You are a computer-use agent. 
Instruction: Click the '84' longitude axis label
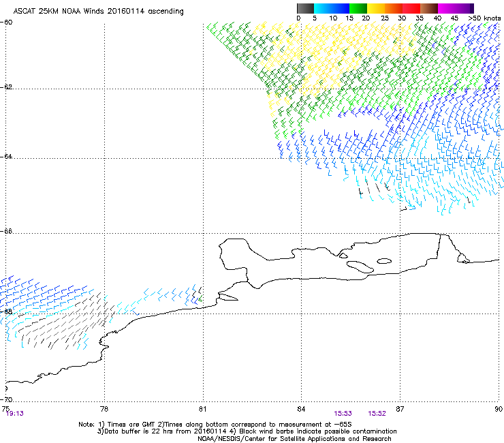click(x=301, y=409)
